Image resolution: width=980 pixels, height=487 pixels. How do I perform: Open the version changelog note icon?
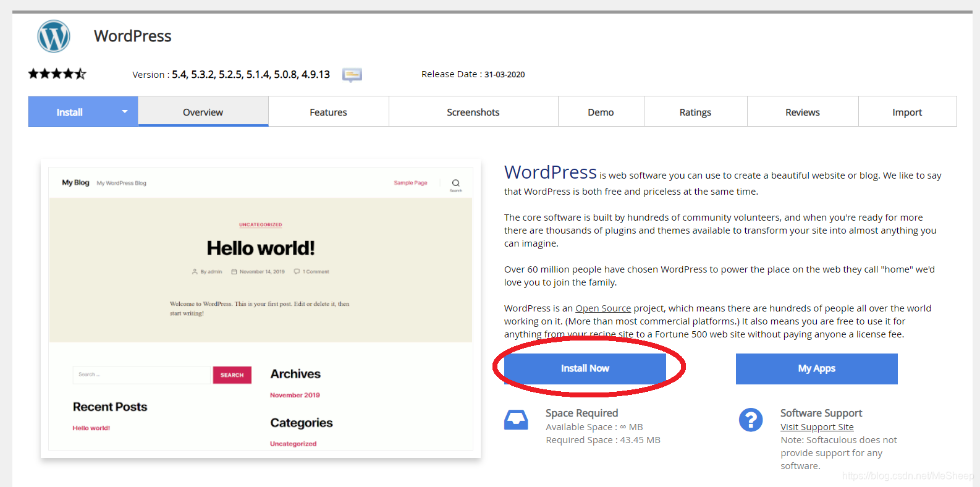pos(352,75)
